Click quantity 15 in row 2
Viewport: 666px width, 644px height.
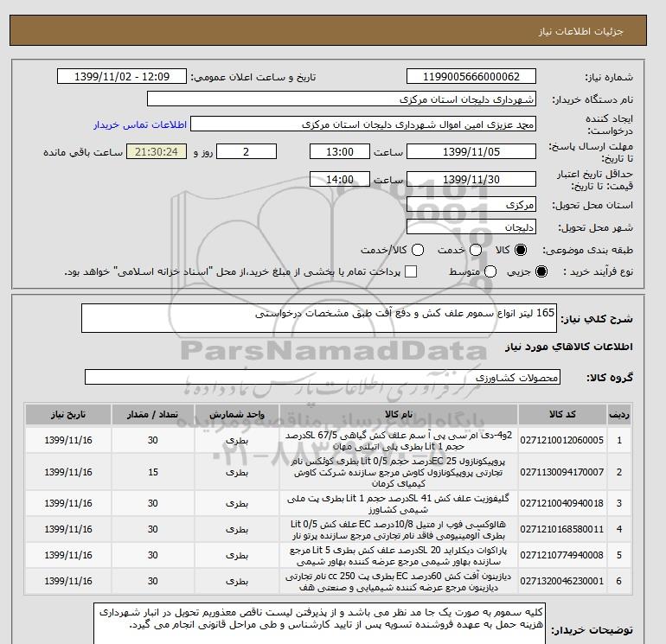153,472
